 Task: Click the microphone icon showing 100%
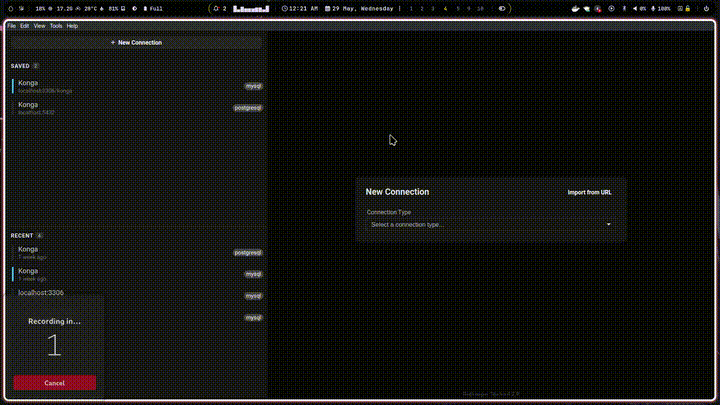click(653, 9)
